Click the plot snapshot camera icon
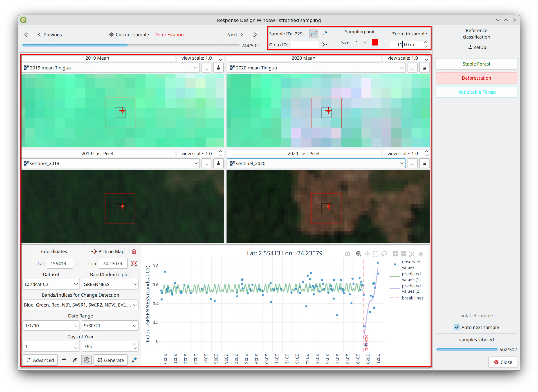The height and width of the screenshot is (392, 538). coord(347,254)
